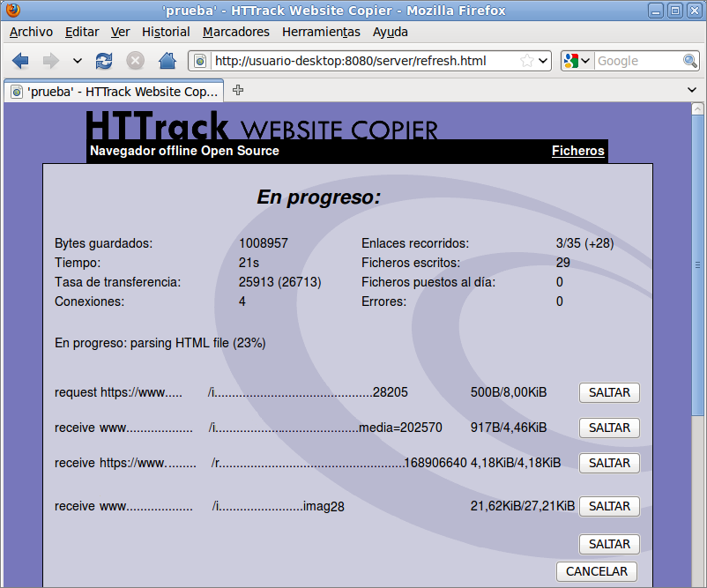Viewport: 707px width, 588px height.
Task: Click the transfer rate 25913 (26713)
Action: coord(280,282)
